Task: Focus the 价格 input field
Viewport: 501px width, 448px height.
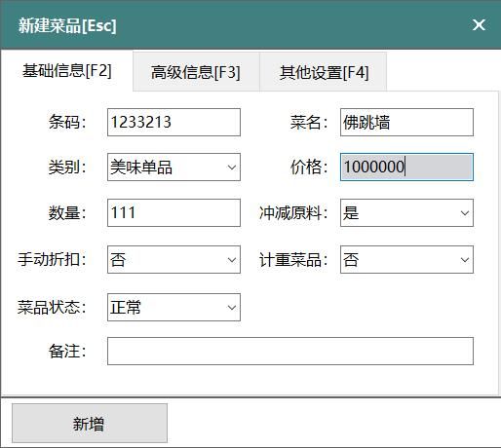Action: click(406, 167)
